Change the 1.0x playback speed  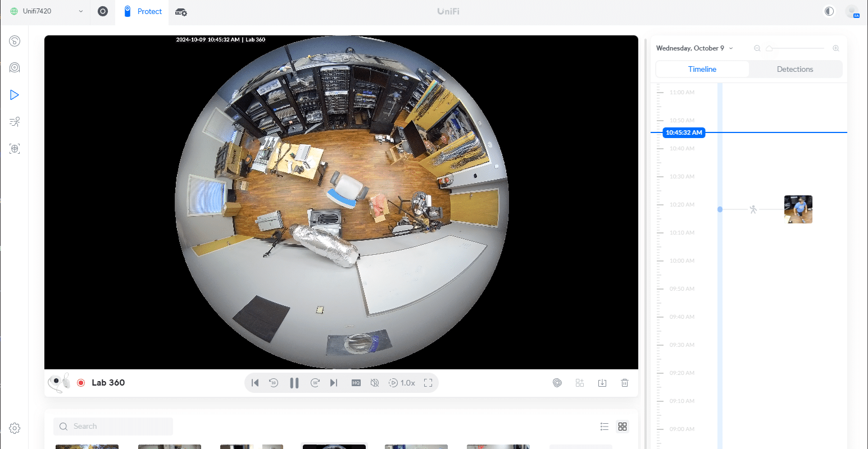402,383
